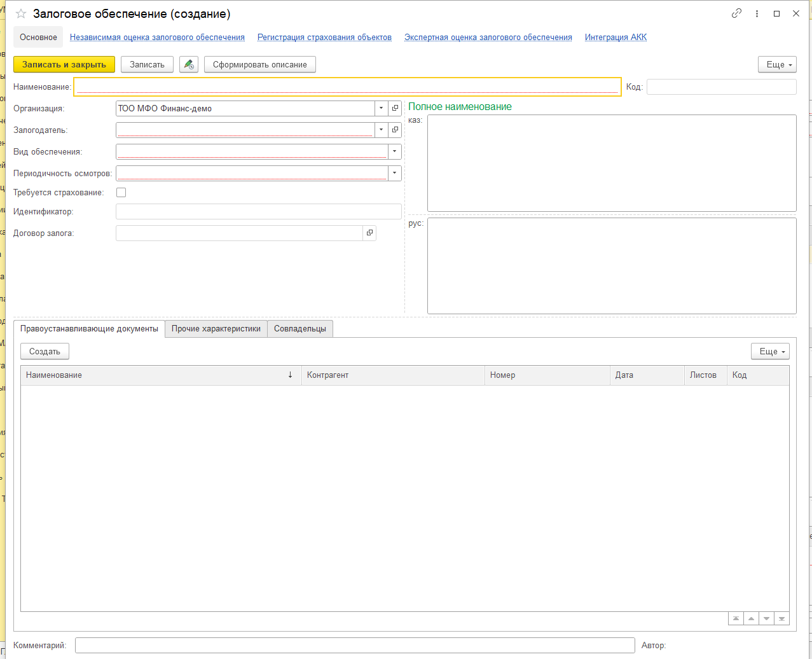The height and width of the screenshot is (659, 812).
Task: Open Договор залога record via open button
Action: pos(369,233)
